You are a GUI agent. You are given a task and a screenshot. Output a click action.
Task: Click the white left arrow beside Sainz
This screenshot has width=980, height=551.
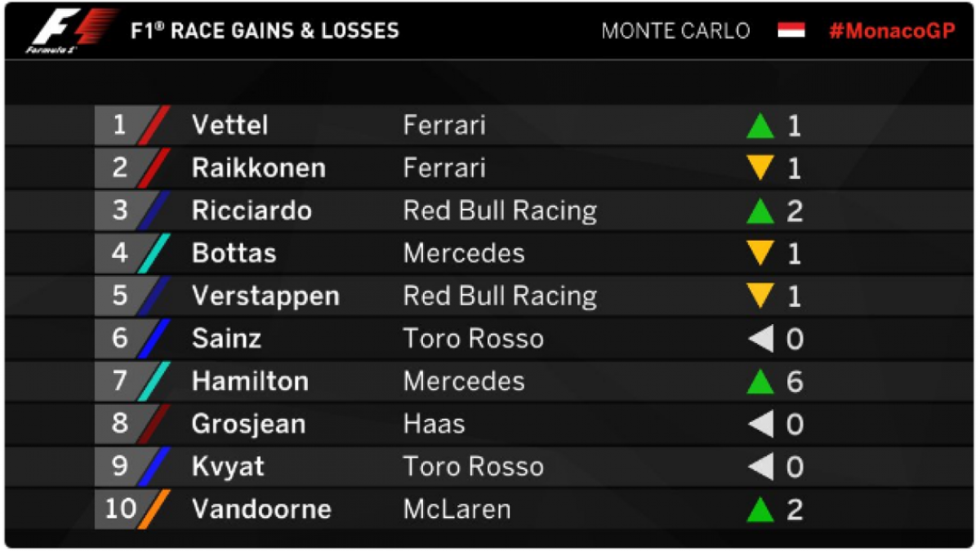[x=760, y=339]
